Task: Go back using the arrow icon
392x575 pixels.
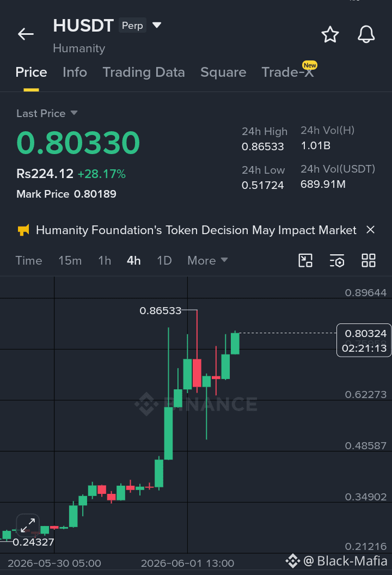Action: click(26, 34)
